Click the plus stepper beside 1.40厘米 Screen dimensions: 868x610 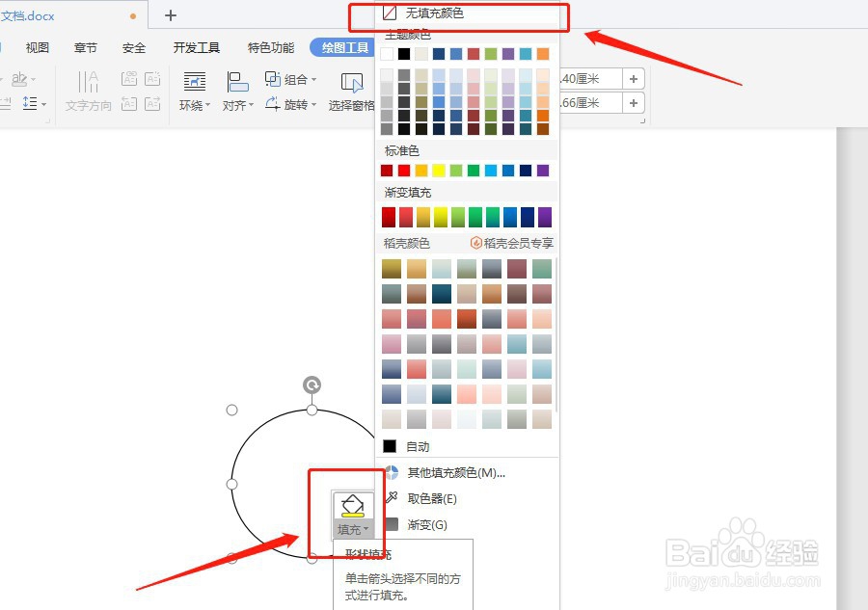632,78
